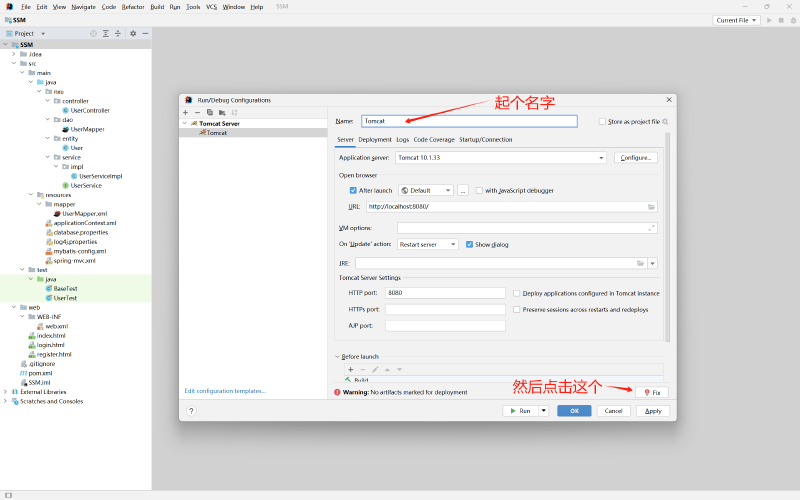Image resolution: width=800 pixels, height=500 pixels.
Task: Open the help question mark button
Action: pos(191,411)
